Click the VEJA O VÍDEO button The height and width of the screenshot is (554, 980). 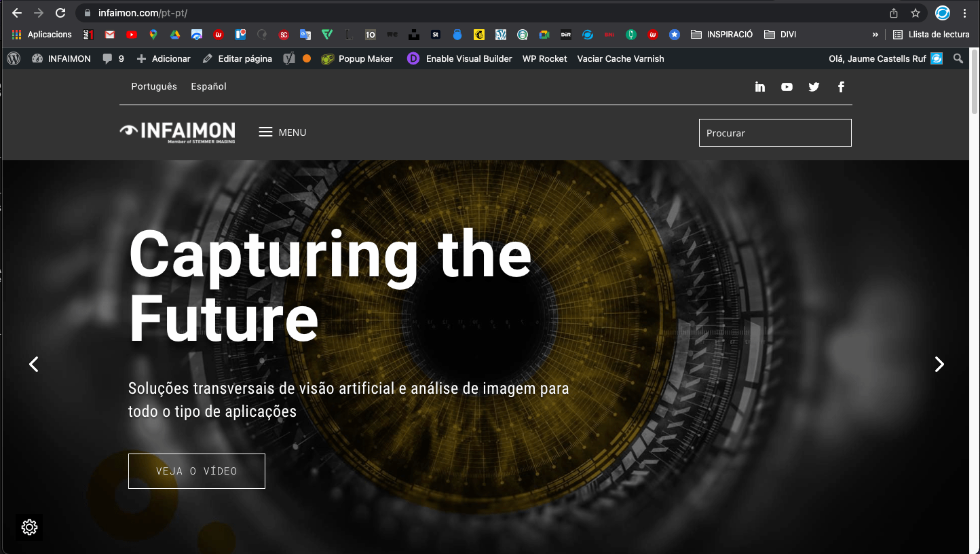[x=197, y=471]
